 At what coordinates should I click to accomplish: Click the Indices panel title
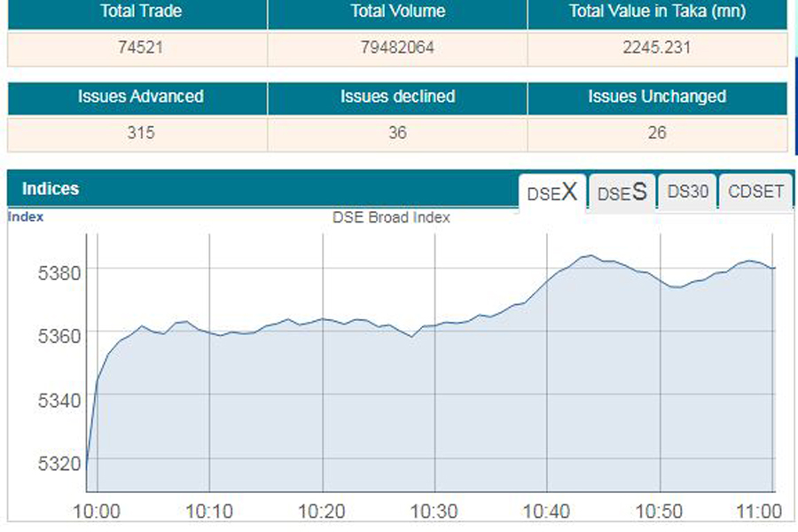[x=51, y=189]
